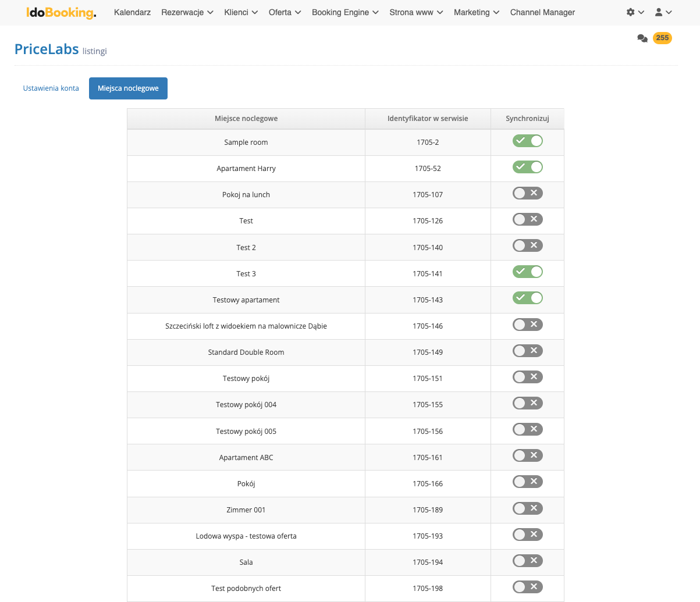Disable sync for Apartament Harry

click(x=527, y=167)
